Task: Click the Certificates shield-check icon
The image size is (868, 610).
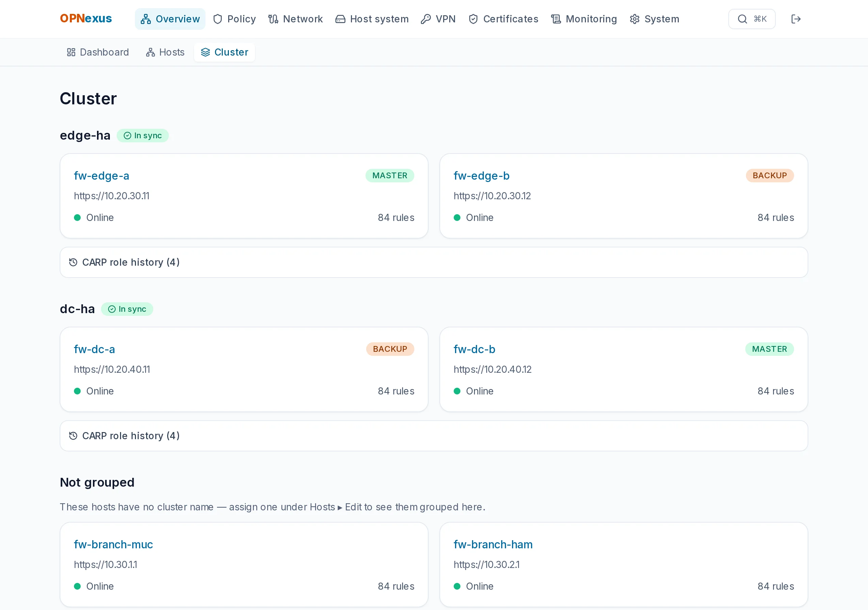Action: tap(473, 19)
